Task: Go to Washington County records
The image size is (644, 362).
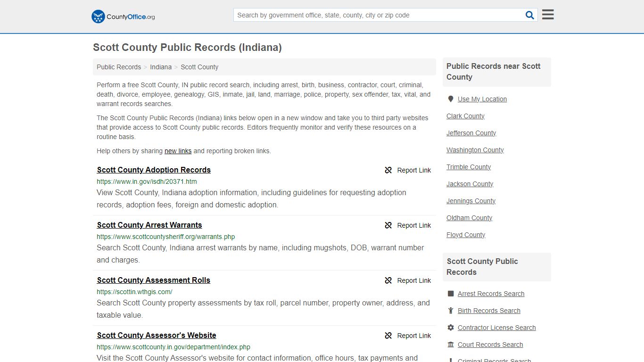Action: pyautogui.click(x=475, y=150)
